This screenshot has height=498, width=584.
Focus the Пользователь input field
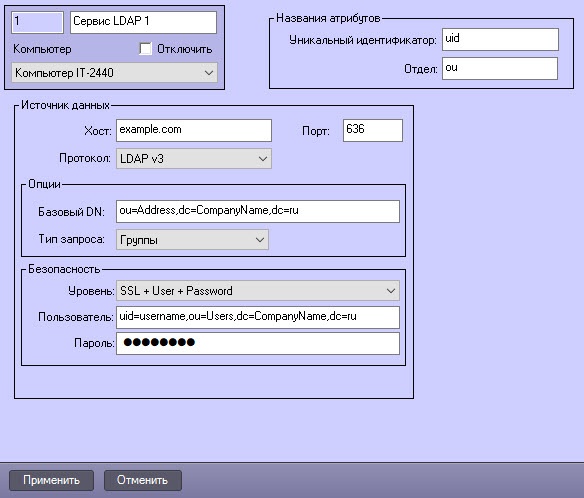point(258,317)
